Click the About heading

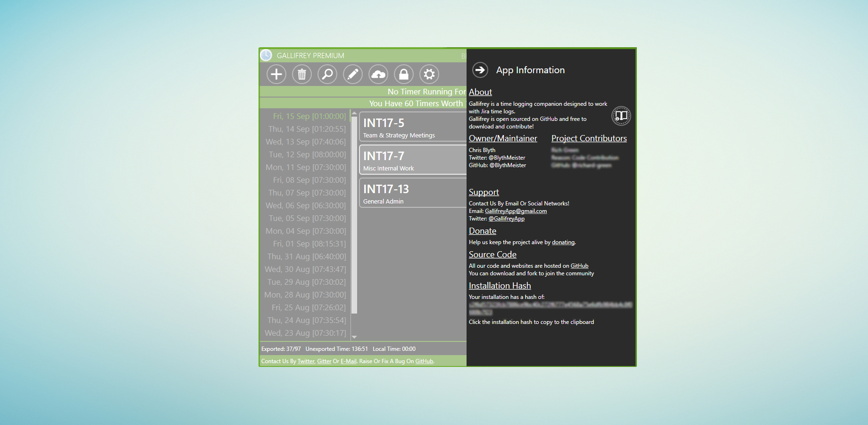pos(480,92)
